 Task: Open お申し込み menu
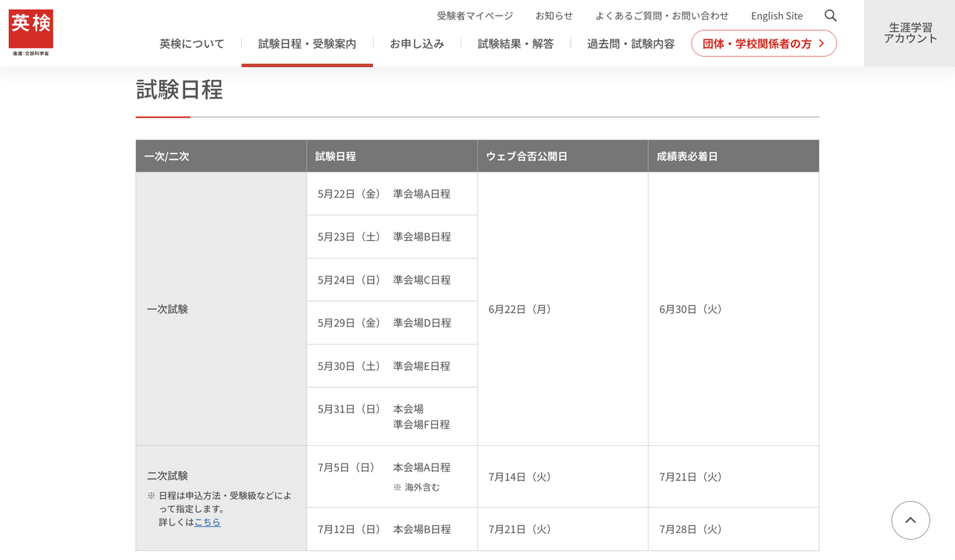417,44
